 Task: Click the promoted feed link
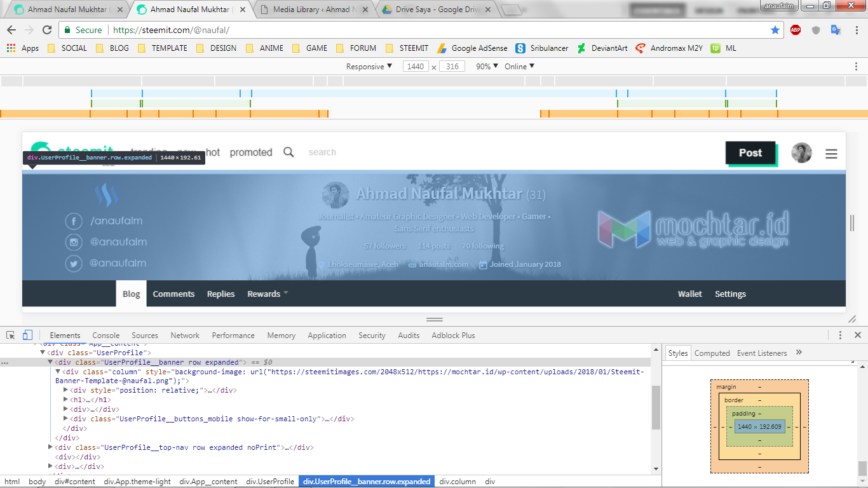(x=250, y=152)
